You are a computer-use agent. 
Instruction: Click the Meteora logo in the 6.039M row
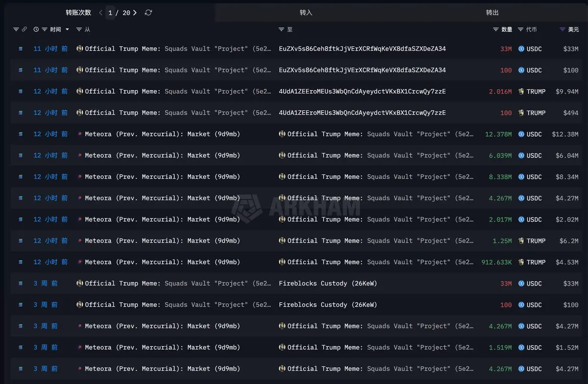(x=80, y=155)
